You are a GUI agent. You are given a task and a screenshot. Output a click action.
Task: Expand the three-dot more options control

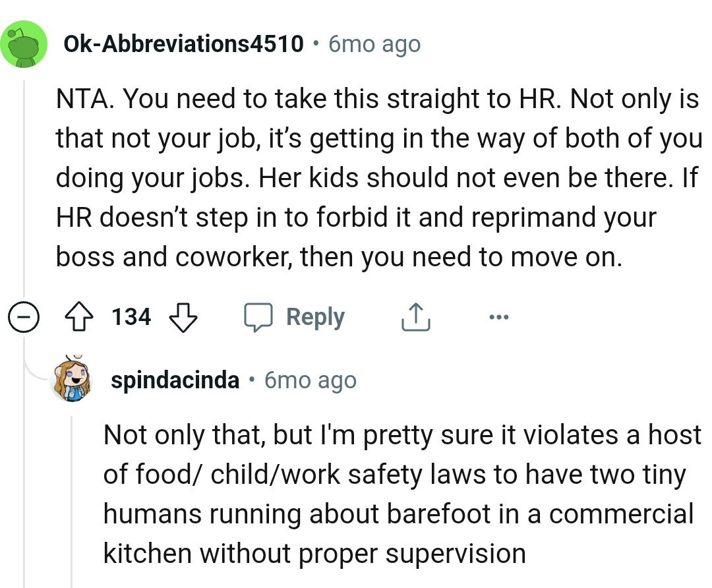coord(498,316)
